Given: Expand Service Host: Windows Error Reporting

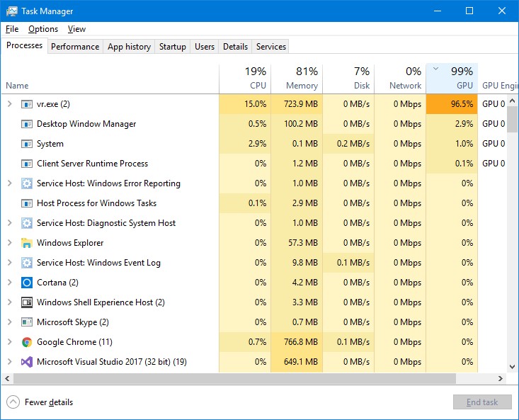Looking at the screenshot, I should click(10, 183).
